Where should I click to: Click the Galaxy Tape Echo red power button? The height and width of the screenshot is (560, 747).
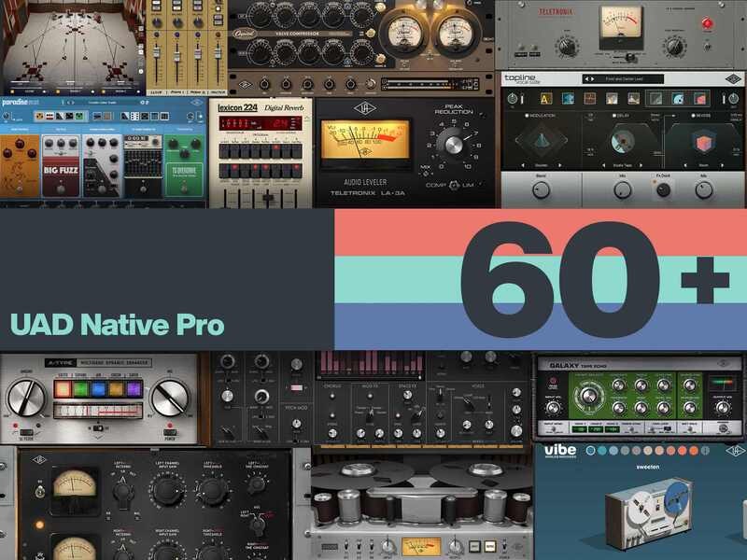click(x=553, y=381)
